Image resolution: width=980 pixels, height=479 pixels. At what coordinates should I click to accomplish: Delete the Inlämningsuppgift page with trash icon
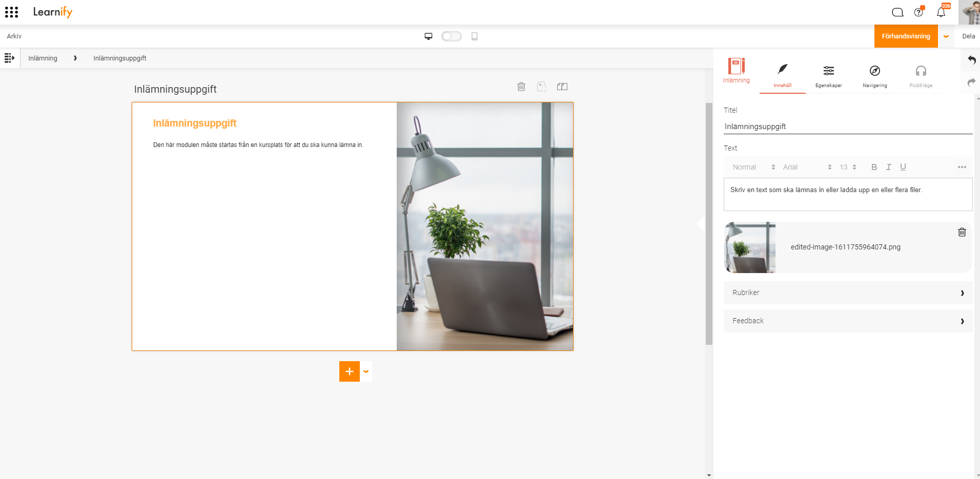click(521, 87)
